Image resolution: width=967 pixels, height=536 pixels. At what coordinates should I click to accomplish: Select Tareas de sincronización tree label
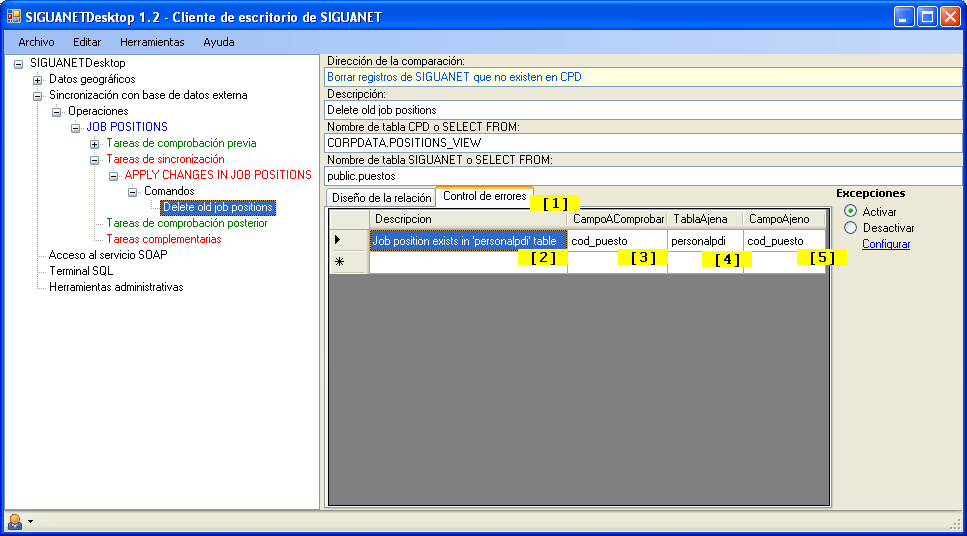click(x=165, y=159)
